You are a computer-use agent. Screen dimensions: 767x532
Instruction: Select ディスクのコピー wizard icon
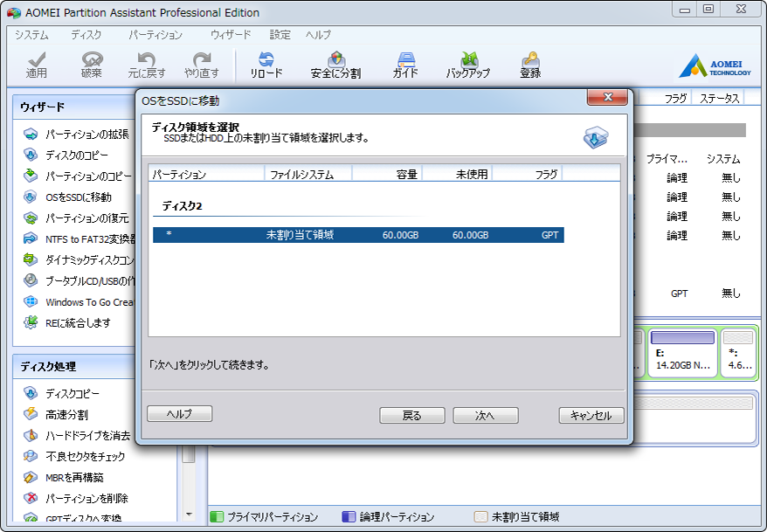click(31, 155)
